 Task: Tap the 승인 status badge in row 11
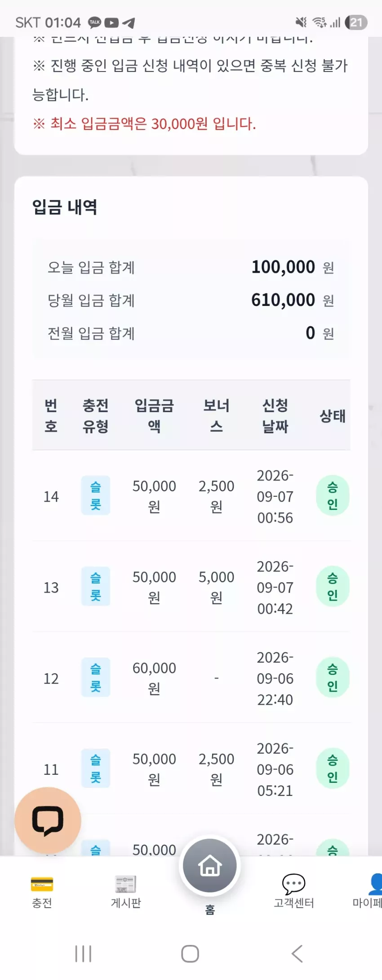[333, 768]
